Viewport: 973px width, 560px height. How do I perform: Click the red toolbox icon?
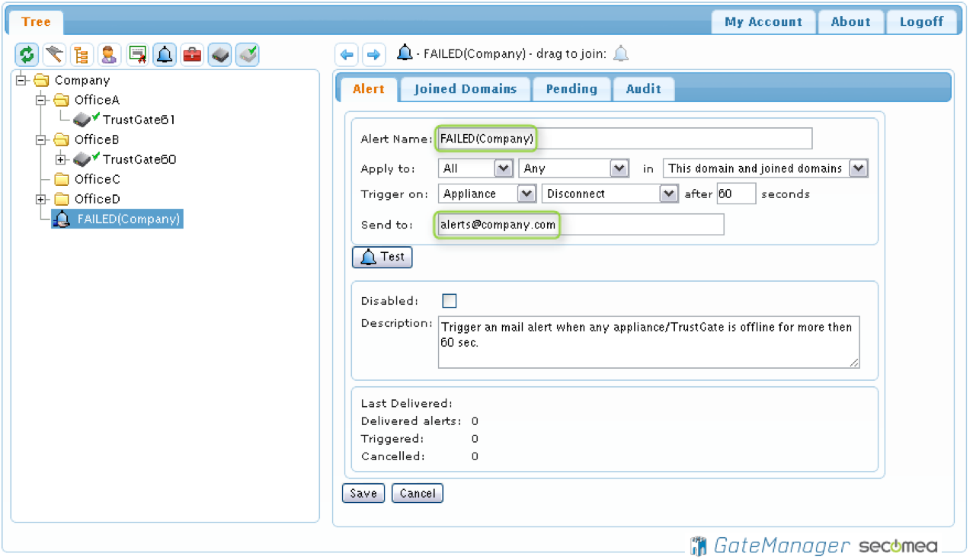[x=192, y=54]
